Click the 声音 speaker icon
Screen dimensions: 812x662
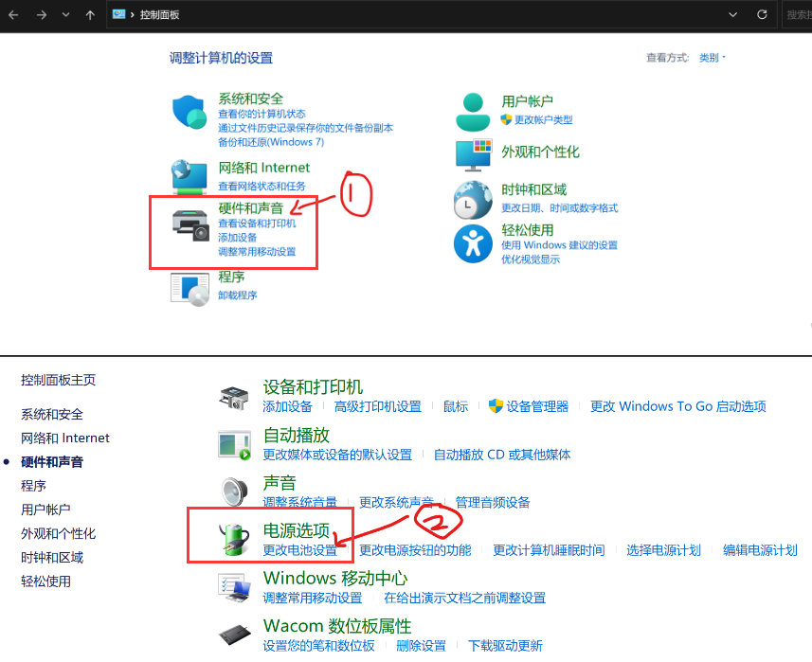[x=234, y=491]
